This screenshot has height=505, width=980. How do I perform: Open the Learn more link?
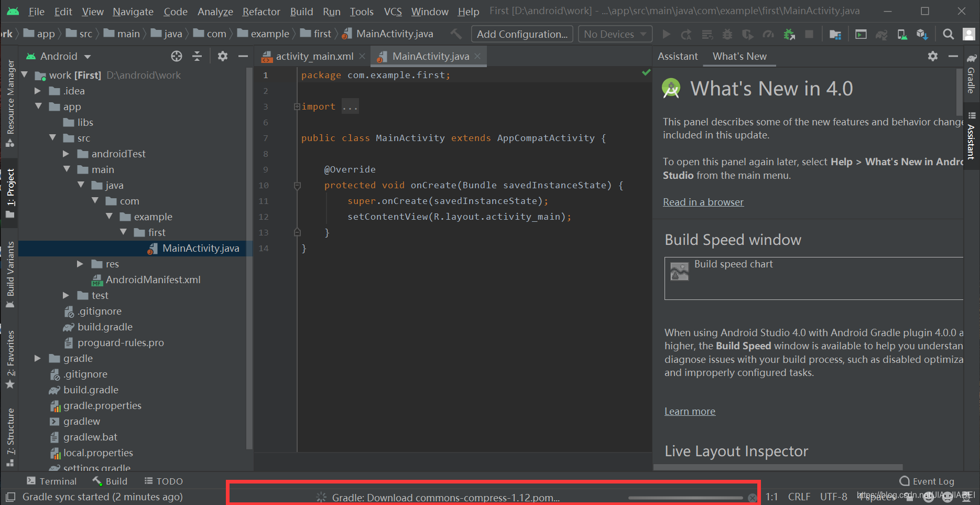pos(690,411)
